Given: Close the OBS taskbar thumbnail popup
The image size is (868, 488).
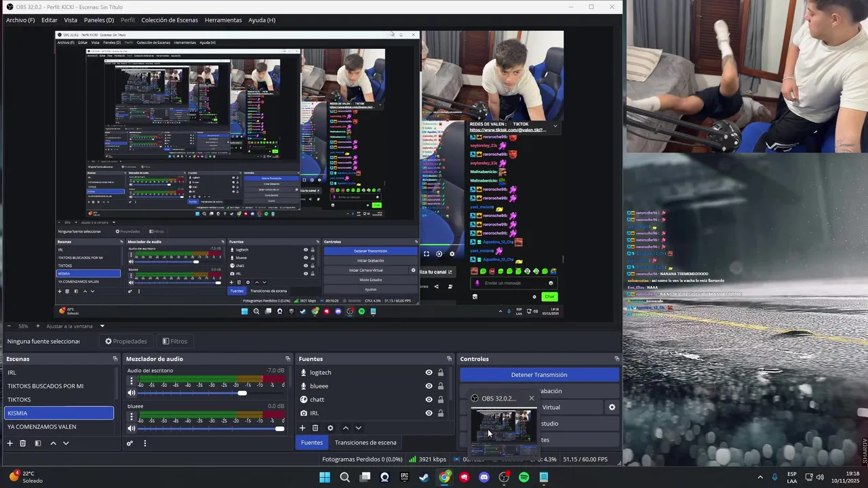Looking at the screenshot, I should tap(531, 399).
